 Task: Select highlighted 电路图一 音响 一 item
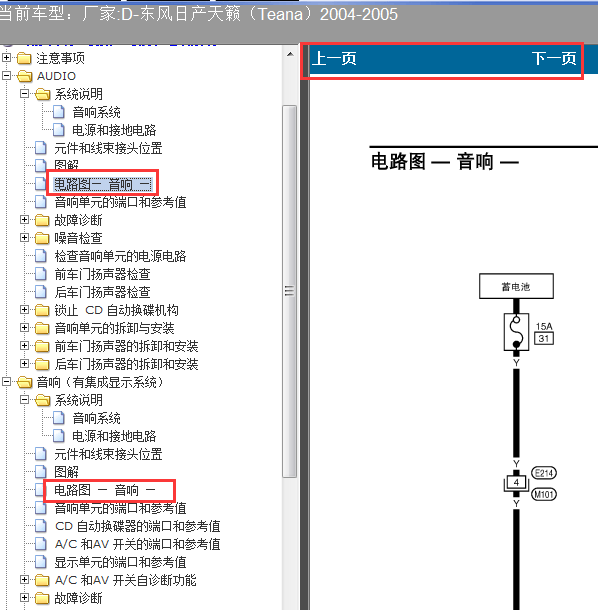[102, 184]
